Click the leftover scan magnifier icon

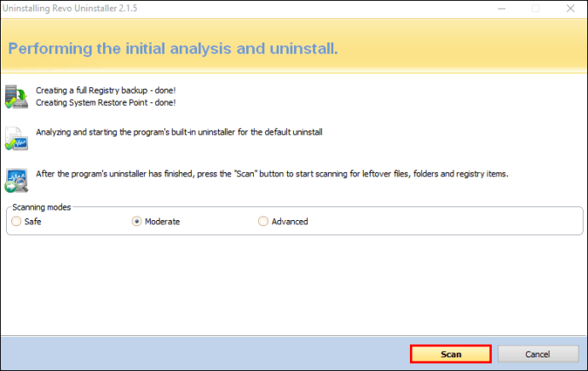point(16,181)
